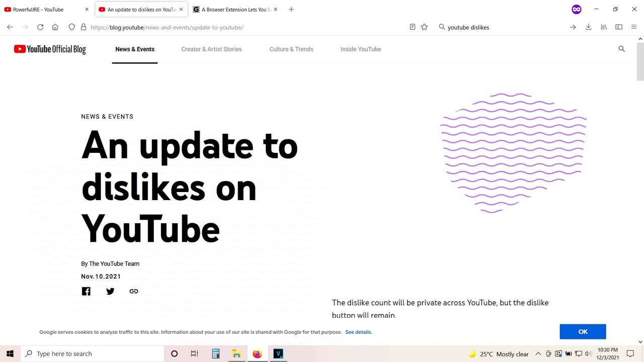
Task: Open the clock showing 10:30 PM
Action: [x=608, y=353]
